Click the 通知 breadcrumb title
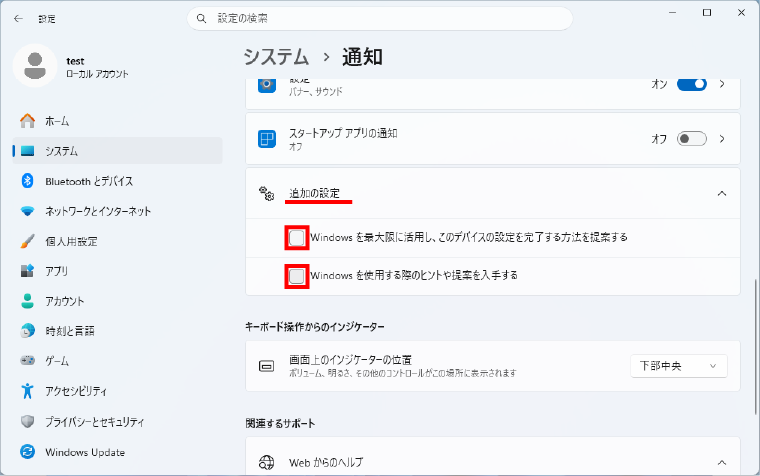Image resolution: width=760 pixels, height=476 pixels. [363, 57]
